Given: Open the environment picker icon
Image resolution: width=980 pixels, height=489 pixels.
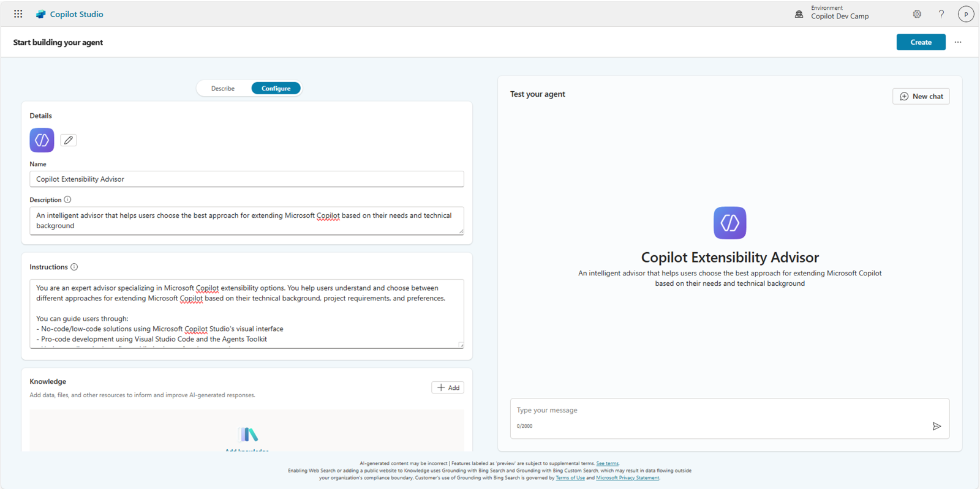Looking at the screenshot, I should click(x=799, y=13).
